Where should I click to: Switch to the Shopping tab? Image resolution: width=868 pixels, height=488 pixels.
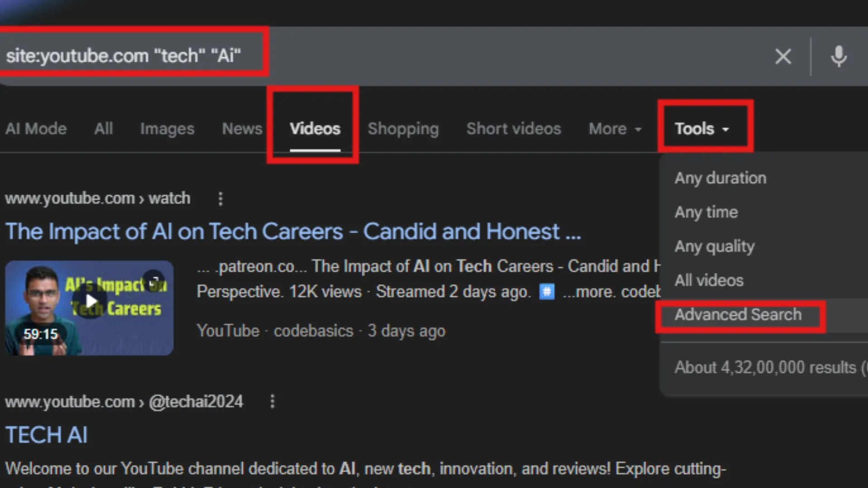[403, 129]
